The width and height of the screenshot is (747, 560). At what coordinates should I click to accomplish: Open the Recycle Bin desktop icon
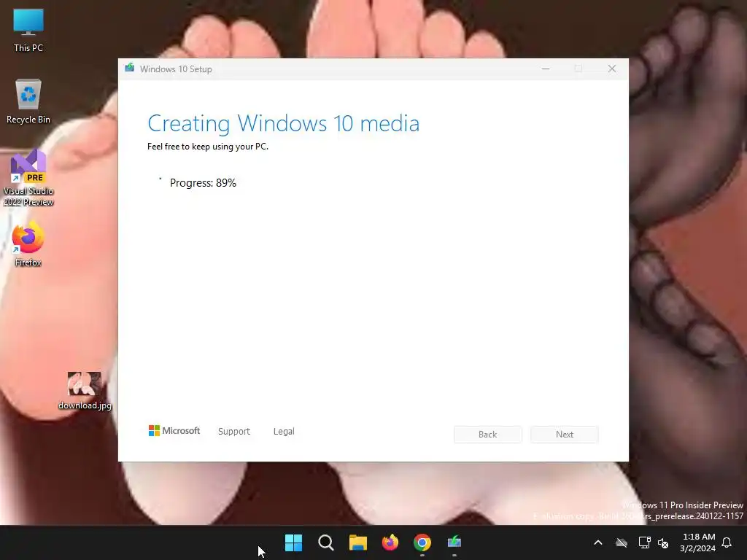(x=28, y=101)
